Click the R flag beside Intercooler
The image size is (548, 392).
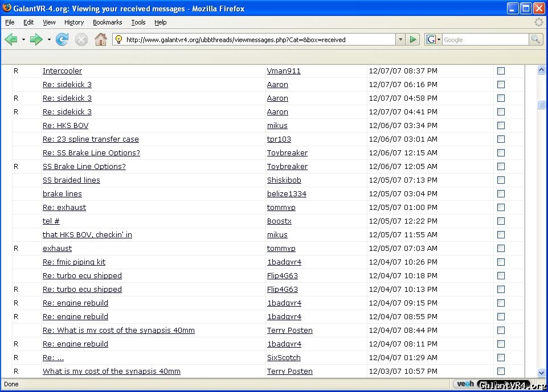click(16, 71)
